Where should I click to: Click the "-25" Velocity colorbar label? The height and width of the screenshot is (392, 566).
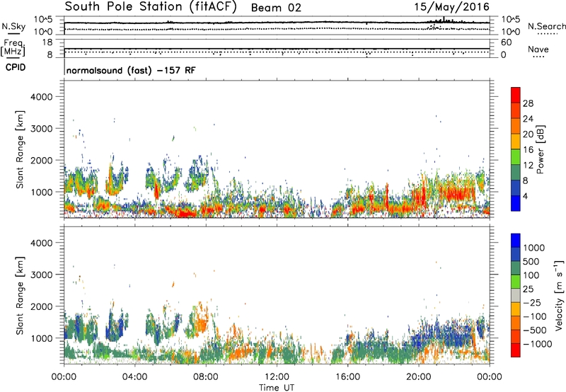click(533, 302)
